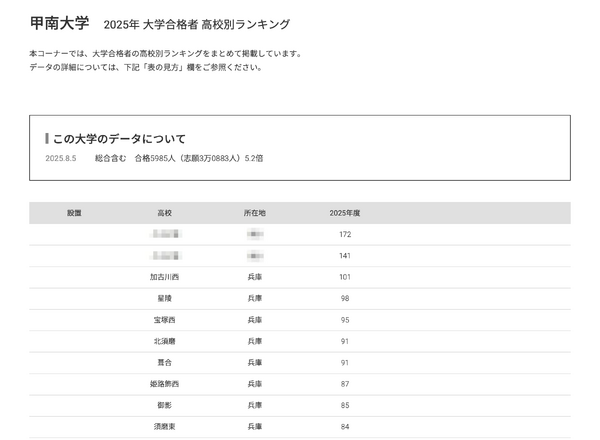
Task: Select the 星陵 high school row
Action: (x=165, y=299)
